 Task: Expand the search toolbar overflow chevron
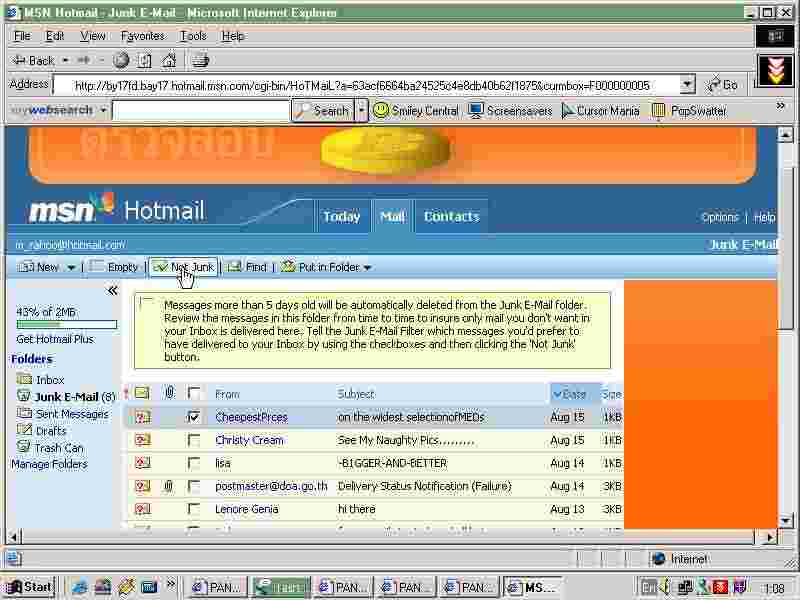point(781,106)
